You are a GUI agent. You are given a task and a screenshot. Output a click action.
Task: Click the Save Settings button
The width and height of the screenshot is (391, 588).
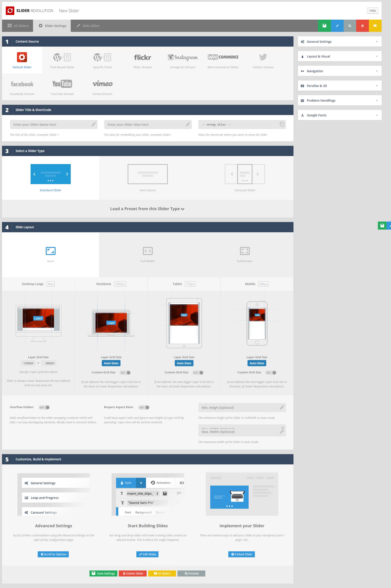click(x=103, y=573)
